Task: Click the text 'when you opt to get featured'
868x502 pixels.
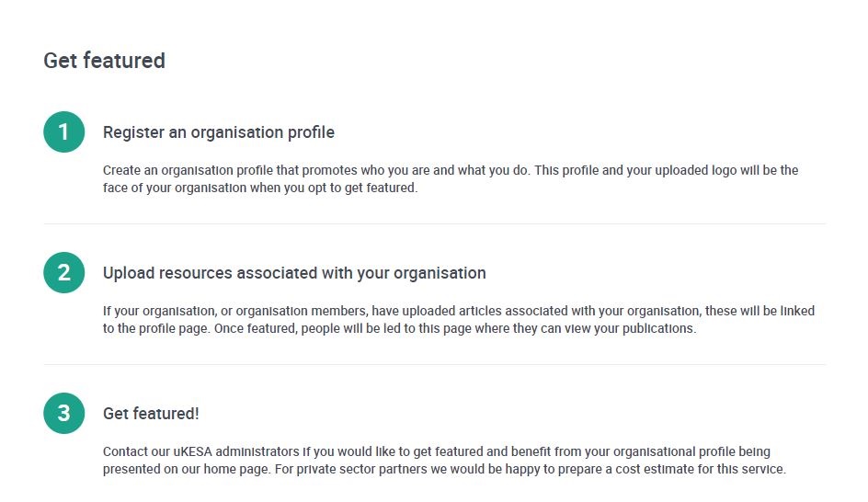Action: coord(333,188)
